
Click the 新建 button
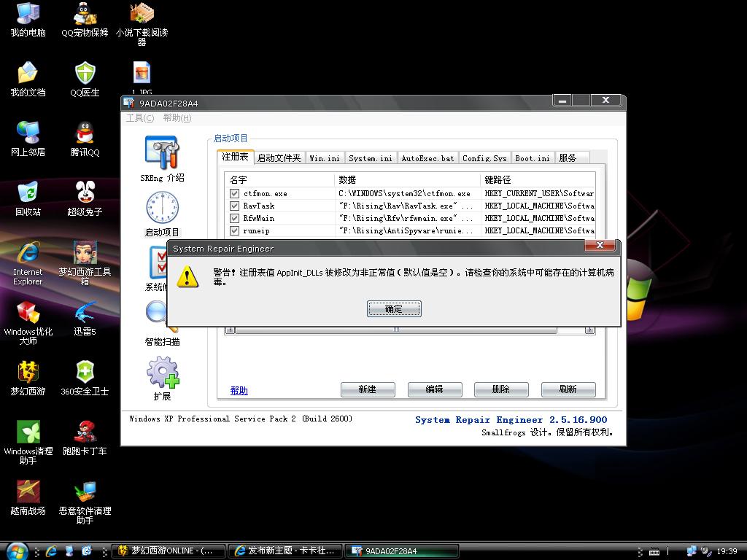(368, 389)
